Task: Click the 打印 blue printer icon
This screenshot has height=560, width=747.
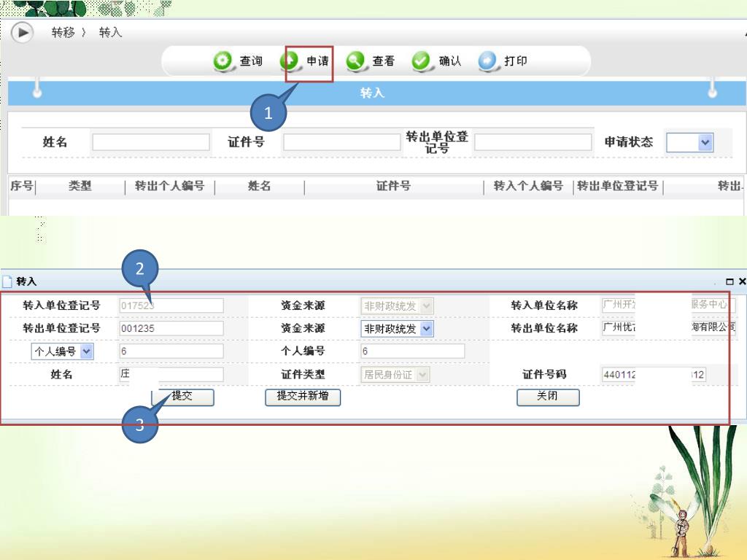Action: [x=488, y=61]
